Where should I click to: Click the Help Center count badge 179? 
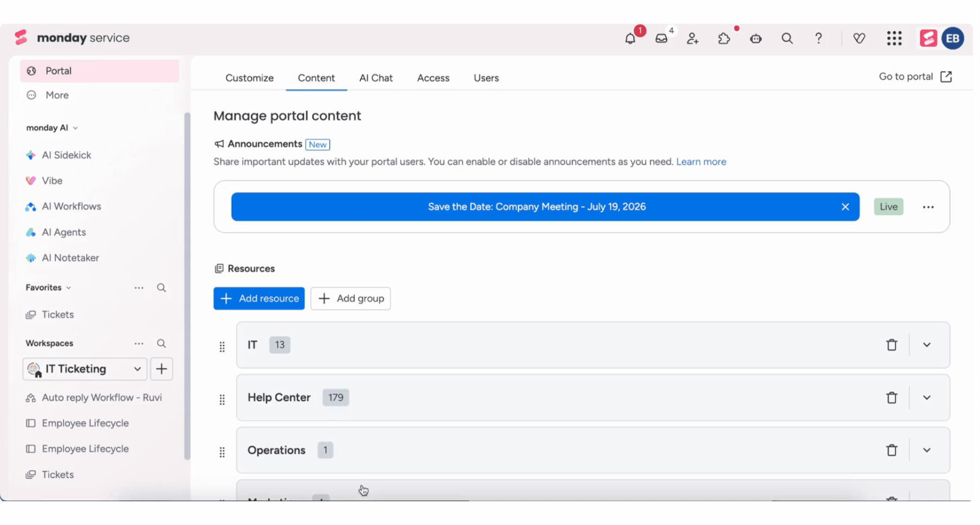(x=336, y=398)
